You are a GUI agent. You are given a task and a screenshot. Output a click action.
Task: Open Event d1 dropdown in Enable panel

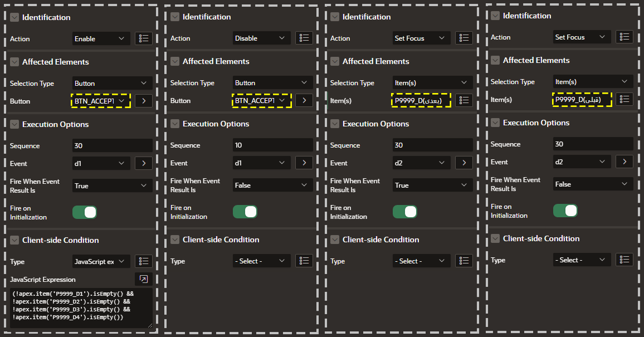[x=101, y=163]
